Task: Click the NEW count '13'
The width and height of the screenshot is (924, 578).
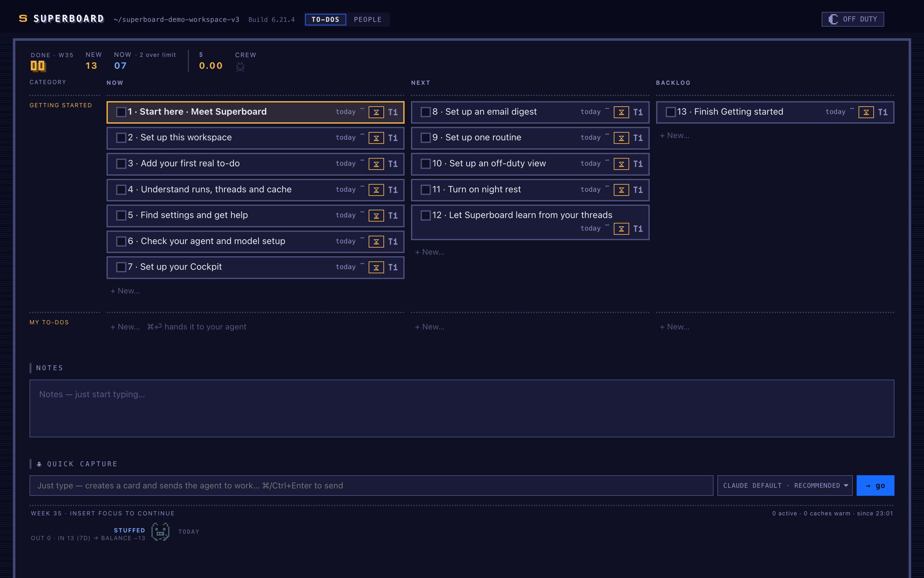Action: pyautogui.click(x=91, y=66)
